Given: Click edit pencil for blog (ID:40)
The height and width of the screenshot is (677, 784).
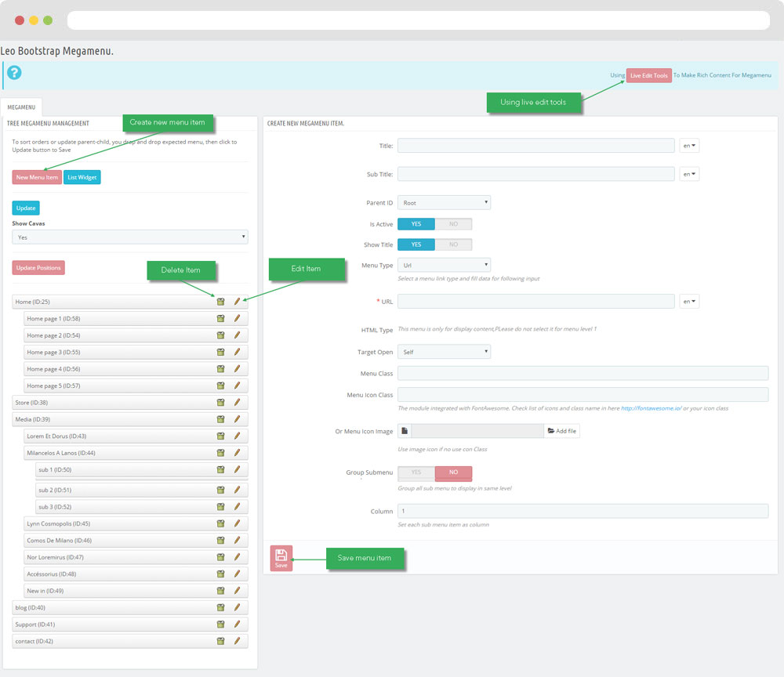Looking at the screenshot, I should pos(237,607).
